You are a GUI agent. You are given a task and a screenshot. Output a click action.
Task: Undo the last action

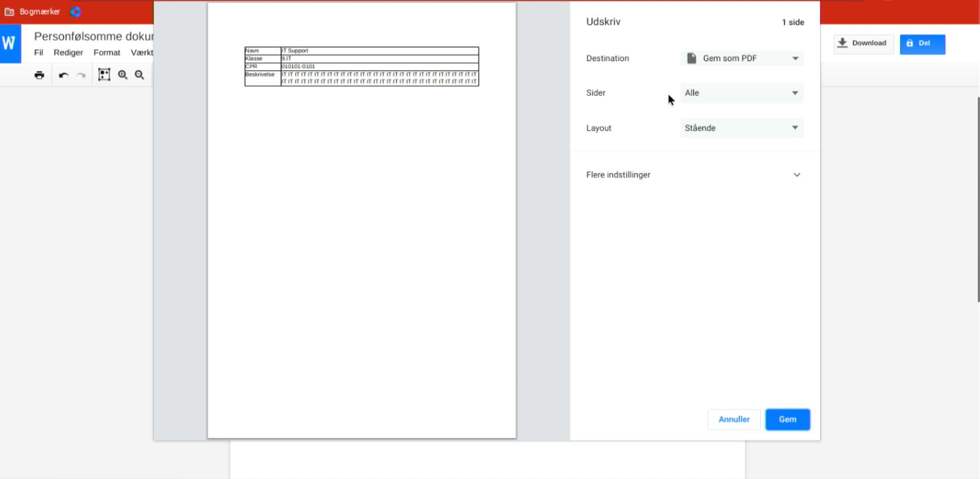coord(64,75)
